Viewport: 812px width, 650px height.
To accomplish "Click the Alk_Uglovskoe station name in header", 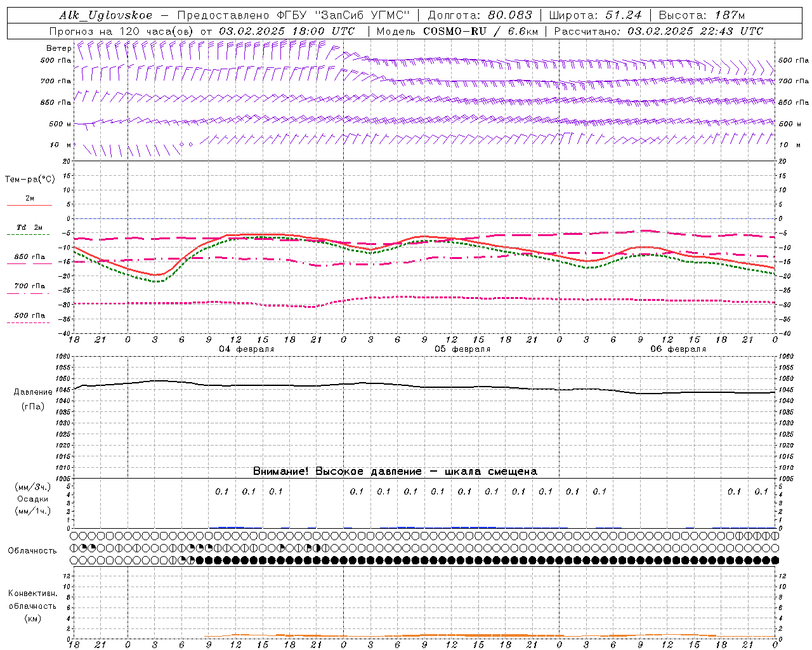I will tap(105, 15).
